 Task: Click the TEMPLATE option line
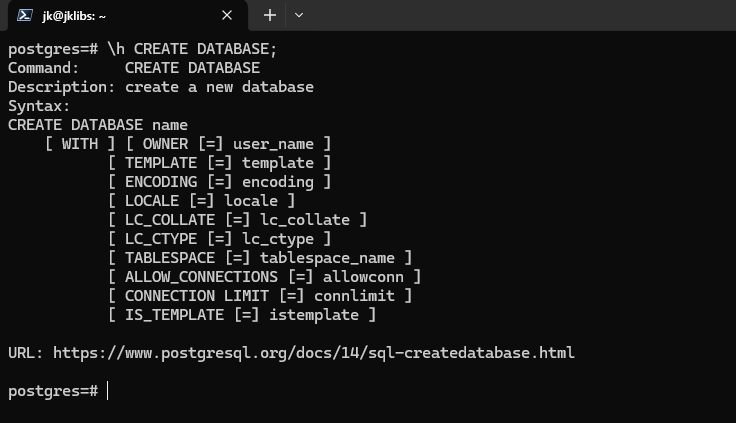coord(220,163)
